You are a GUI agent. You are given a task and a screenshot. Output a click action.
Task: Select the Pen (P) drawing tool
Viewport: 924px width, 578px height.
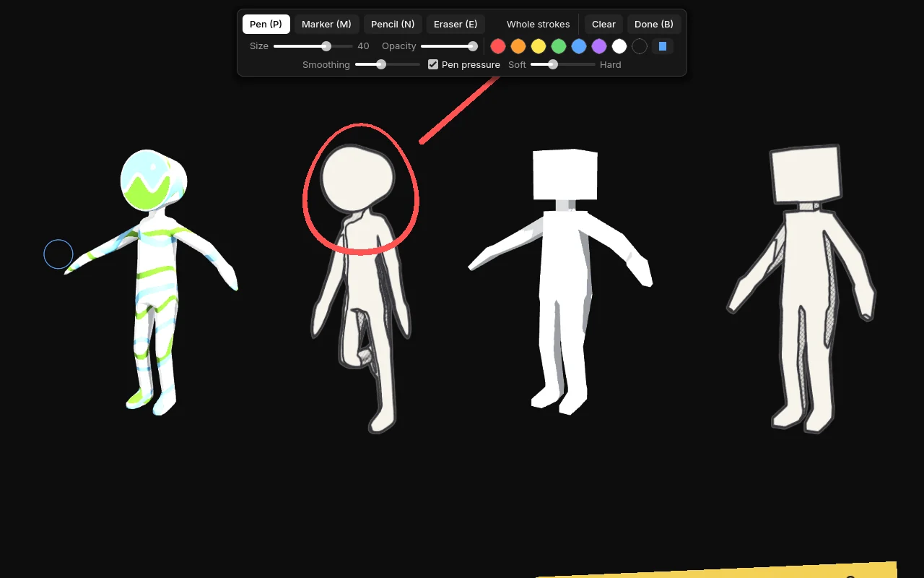click(x=266, y=25)
